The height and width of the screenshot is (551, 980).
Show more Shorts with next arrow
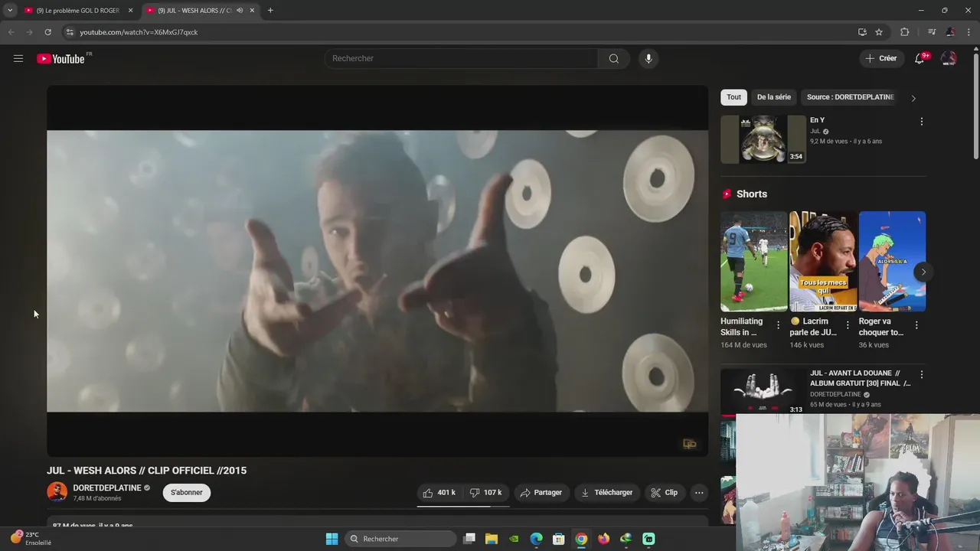(923, 272)
